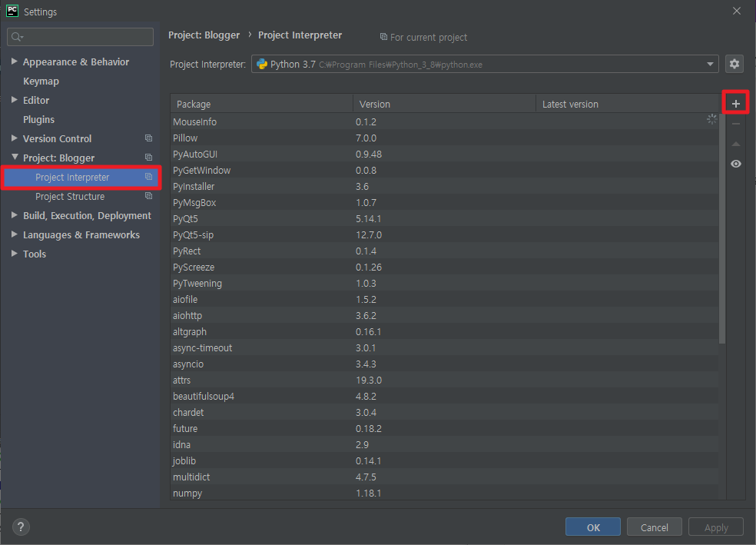This screenshot has height=545, width=756.
Task: Select the attrs package row
Action: 445,381
